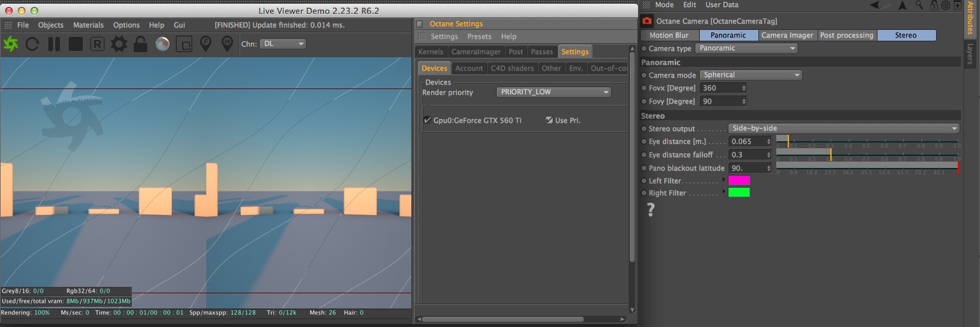Switch to the Passes tab
This screenshot has height=327, width=980.
point(542,52)
